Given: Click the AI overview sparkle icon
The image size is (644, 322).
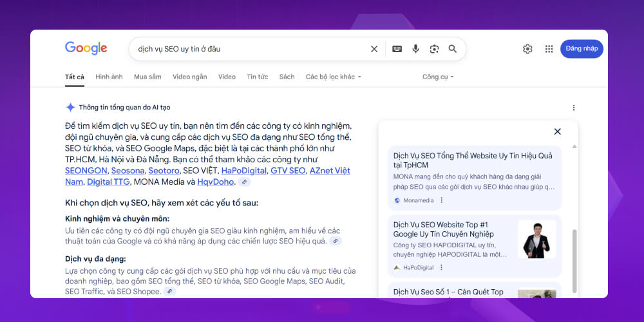Looking at the screenshot, I should [70, 108].
